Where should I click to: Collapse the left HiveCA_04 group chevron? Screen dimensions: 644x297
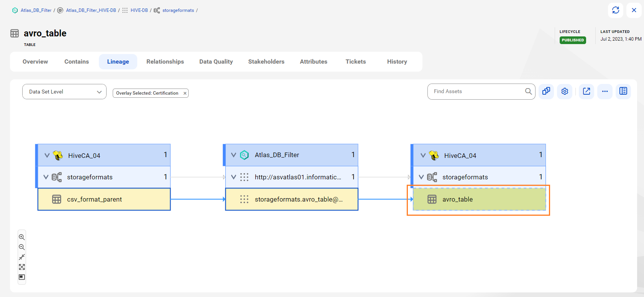click(47, 155)
